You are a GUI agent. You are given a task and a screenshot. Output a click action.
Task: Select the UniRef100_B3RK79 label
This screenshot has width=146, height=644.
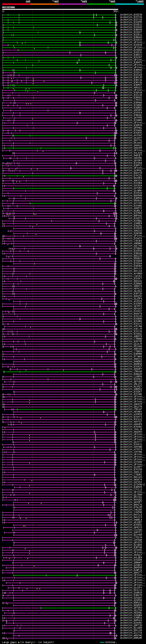[x=131, y=596]
